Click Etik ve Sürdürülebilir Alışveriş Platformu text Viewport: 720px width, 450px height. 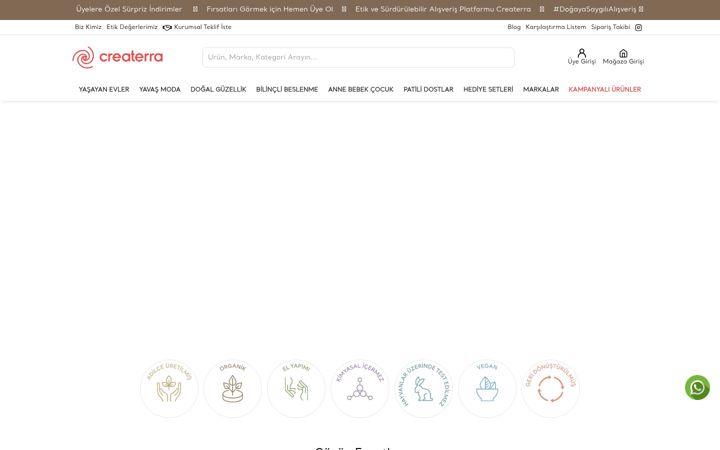[443, 9]
